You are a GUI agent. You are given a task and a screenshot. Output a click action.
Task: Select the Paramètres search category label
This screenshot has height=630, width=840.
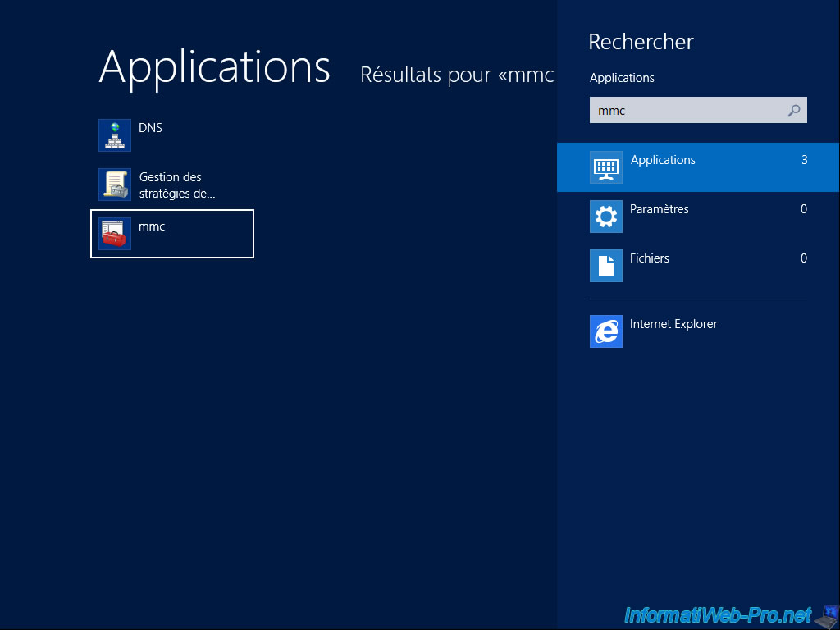click(x=659, y=209)
